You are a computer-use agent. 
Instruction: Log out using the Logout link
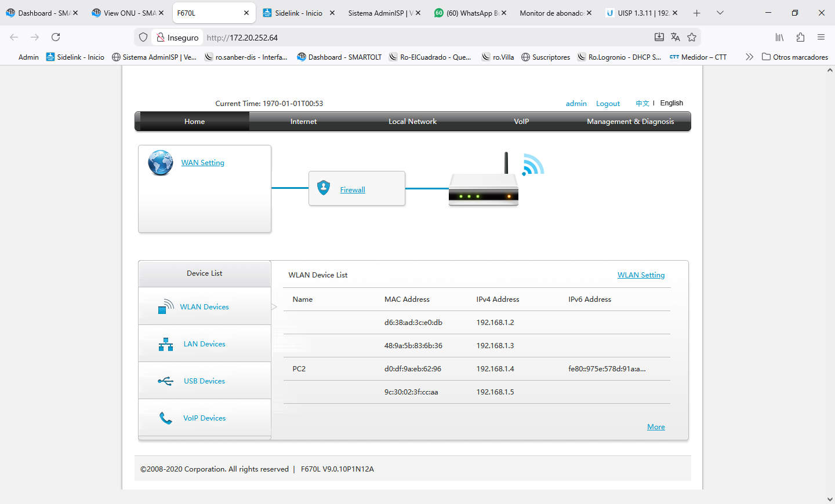click(x=608, y=104)
